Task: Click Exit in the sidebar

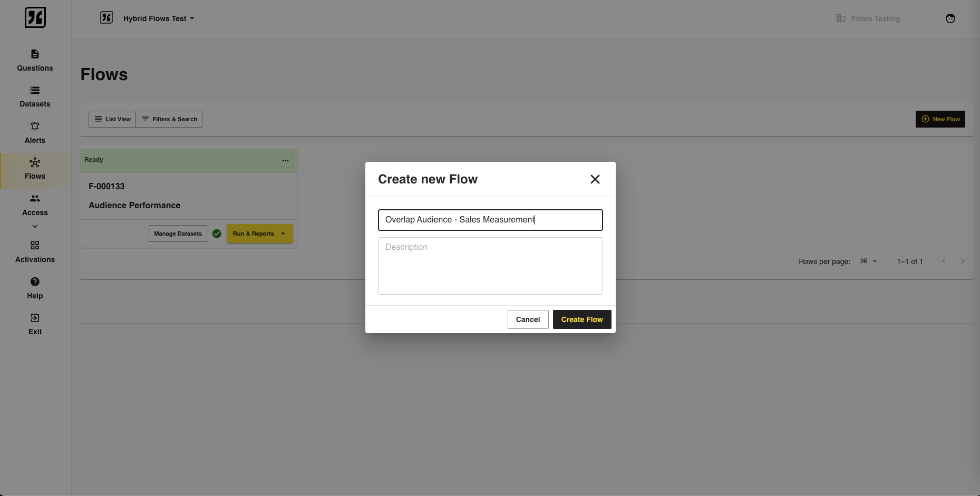Action: [x=35, y=324]
